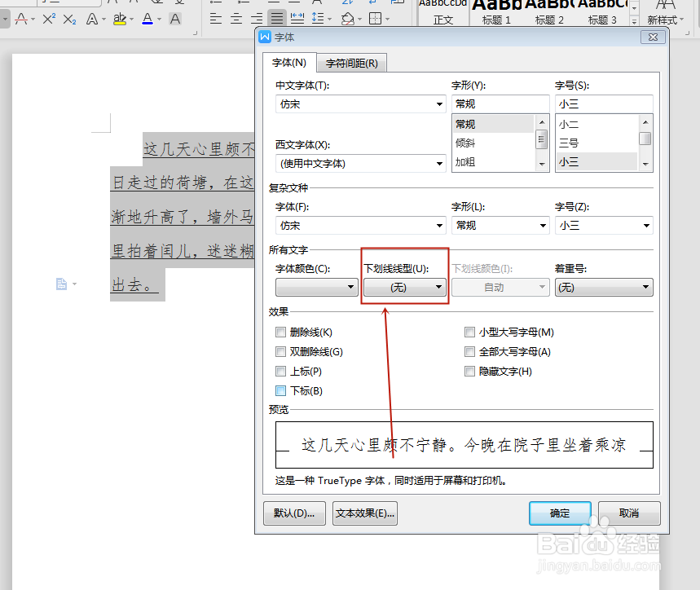Center-align the paragraph using the toolbar
Image resolution: width=700 pixels, height=590 pixels.
point(236,18)
